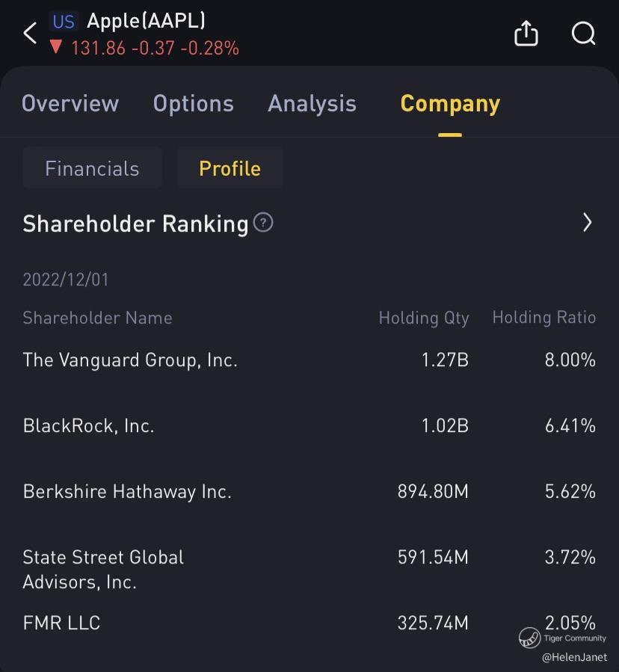Viewport: 619px width, 672px height.
Task: Expand Shareholder Ranking with the right chevron
Action: point(587,223)
